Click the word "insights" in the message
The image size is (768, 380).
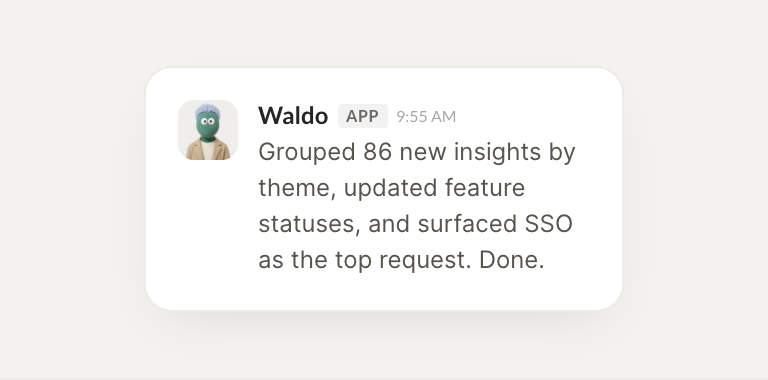pyautogui.click(x=497, y=152)
